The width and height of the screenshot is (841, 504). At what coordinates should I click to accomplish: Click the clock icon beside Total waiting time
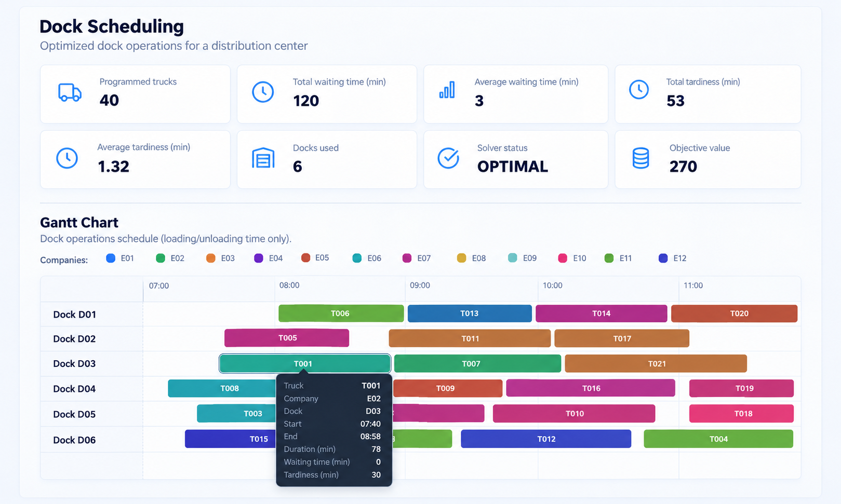(263, 92)
